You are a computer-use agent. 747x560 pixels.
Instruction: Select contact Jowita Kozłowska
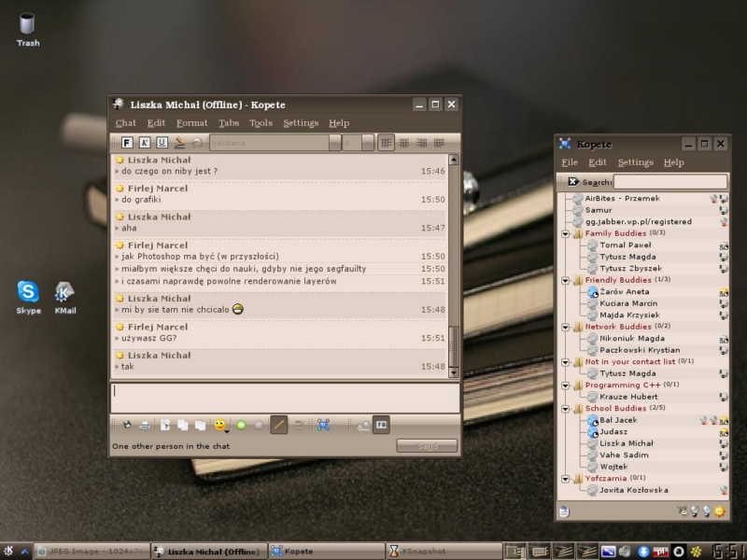click(x=633, y=490)
